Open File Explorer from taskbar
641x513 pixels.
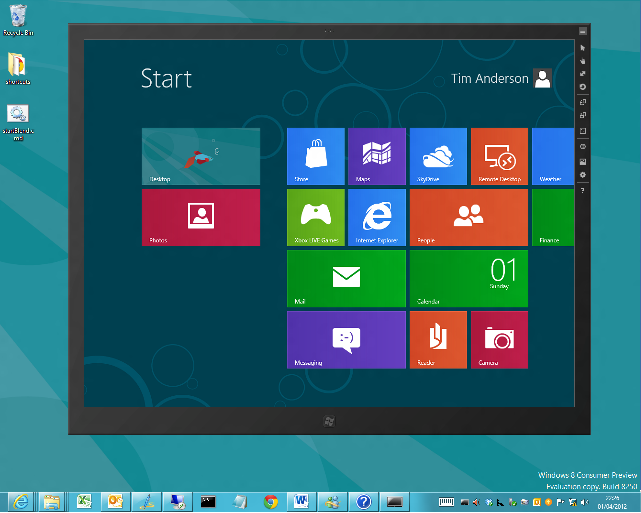point(52,502)
